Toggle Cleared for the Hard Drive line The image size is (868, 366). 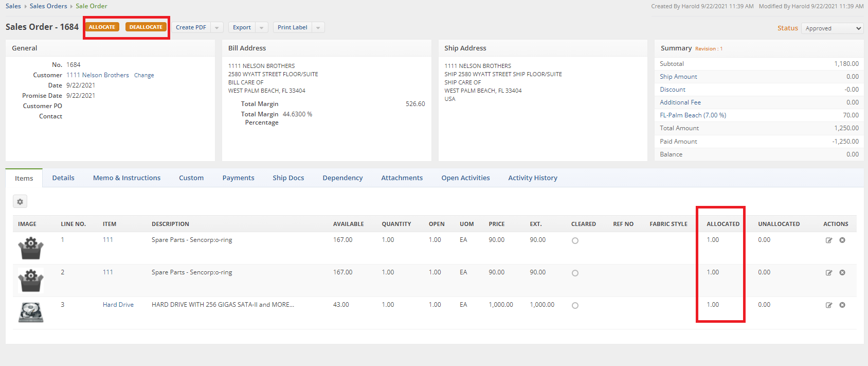575,306
